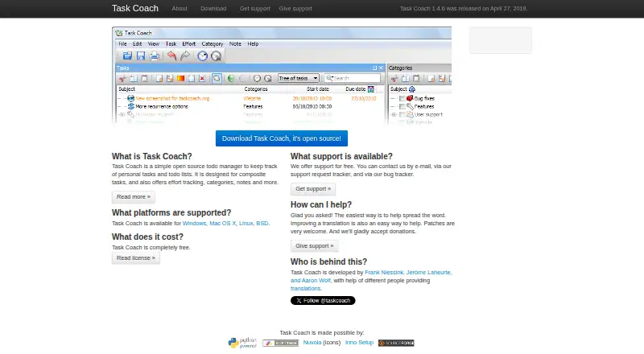This screenshot has height=354, width=644.
Task: Click the up-arrow sort icon beside Categories Subject
Action: [412, 89]
